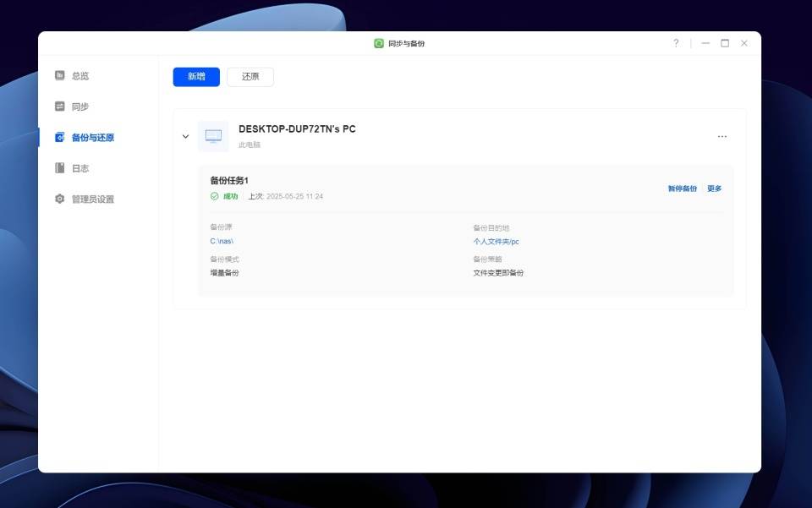Open the 更多 dropdown for backup task
The width and height of the screenshot is (812, 508).
(x=715, y=188)
